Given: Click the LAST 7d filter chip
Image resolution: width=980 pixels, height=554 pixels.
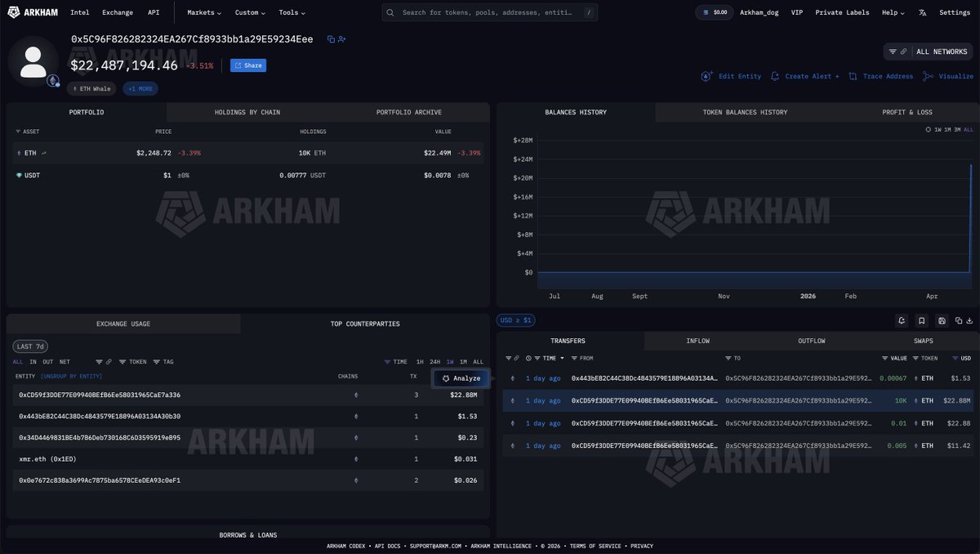Looking at the screenshot, I should tap(29, 346).
